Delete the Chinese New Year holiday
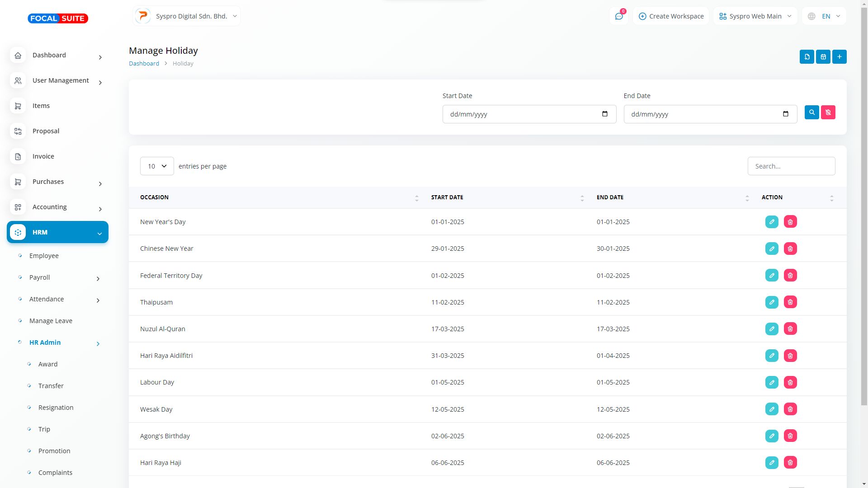This screenshot has height=488, width=868. 790,249
